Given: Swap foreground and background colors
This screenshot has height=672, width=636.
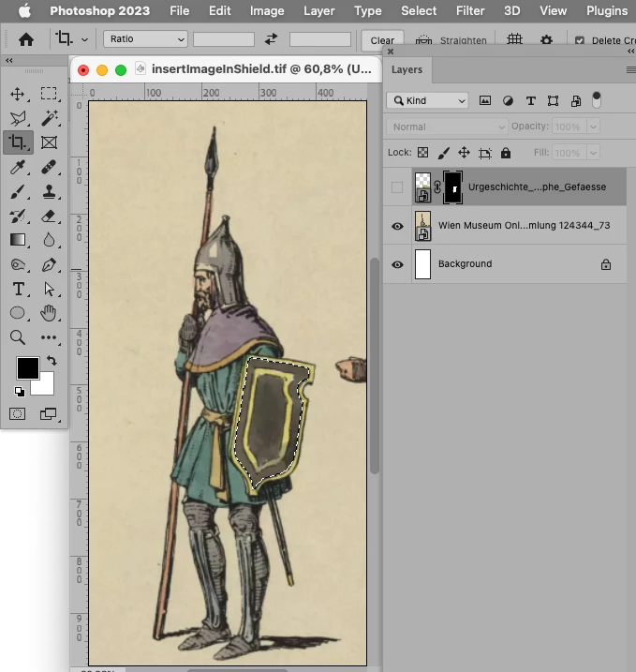Looking at the screenshot, I should tap(52, 361).
